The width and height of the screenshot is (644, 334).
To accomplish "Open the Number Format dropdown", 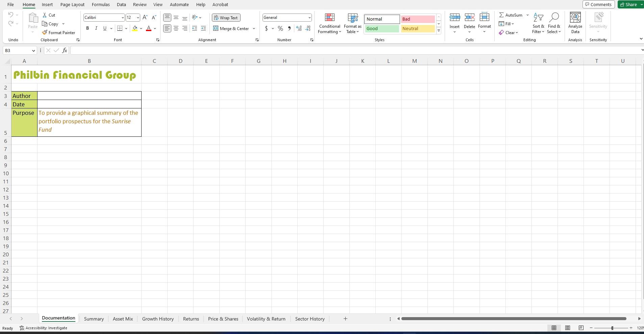I will [x=309, y=18].
